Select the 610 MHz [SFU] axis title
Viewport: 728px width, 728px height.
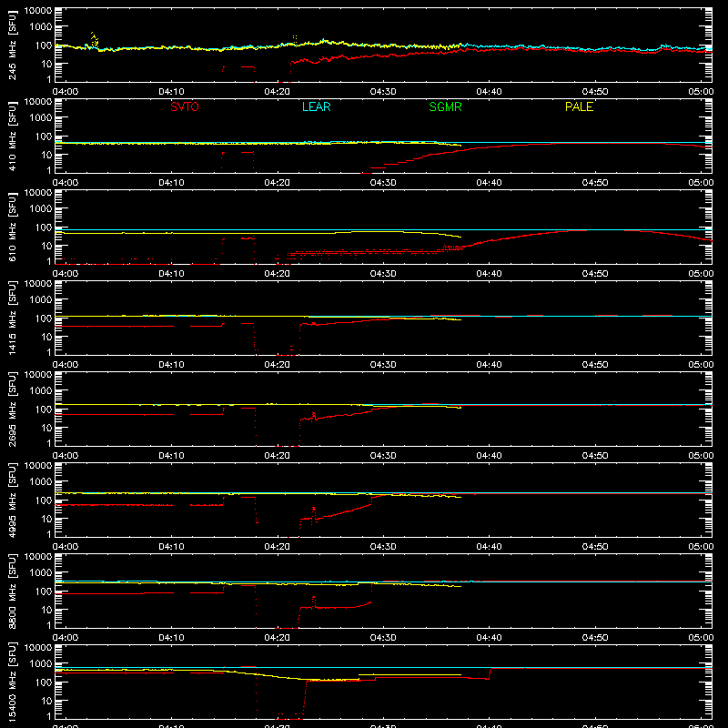pos(12,227)
